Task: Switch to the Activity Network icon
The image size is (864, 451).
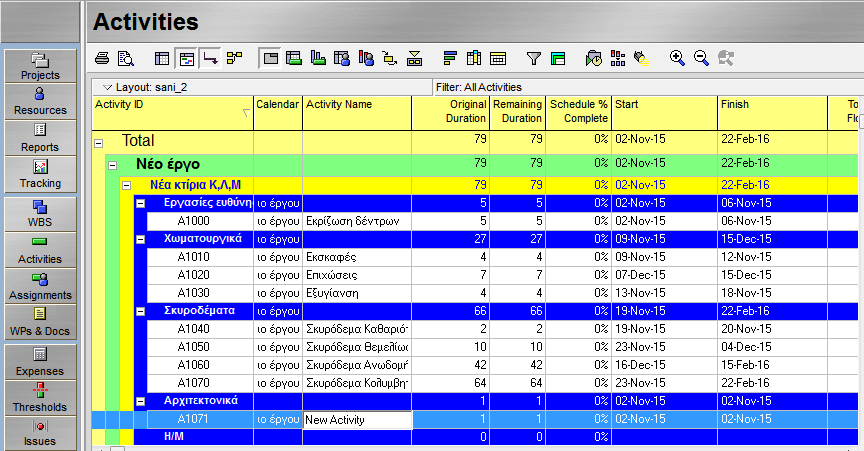Action: point(235,58)
